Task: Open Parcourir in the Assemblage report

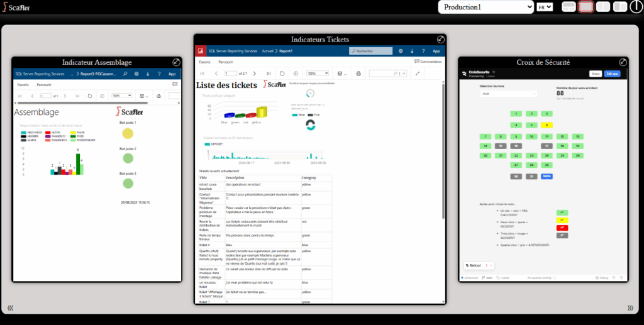Action: coord(44,84)
